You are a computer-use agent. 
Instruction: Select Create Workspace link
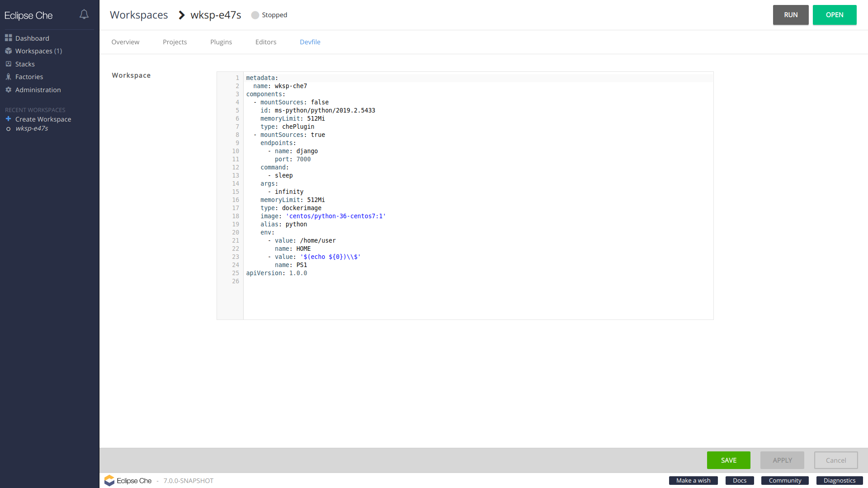43,119
